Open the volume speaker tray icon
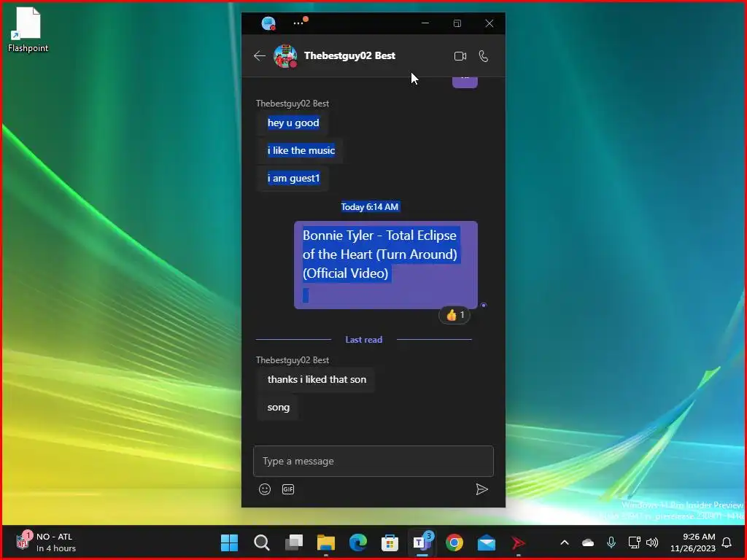This screenshot has height=560, width=747. [652, 542]
